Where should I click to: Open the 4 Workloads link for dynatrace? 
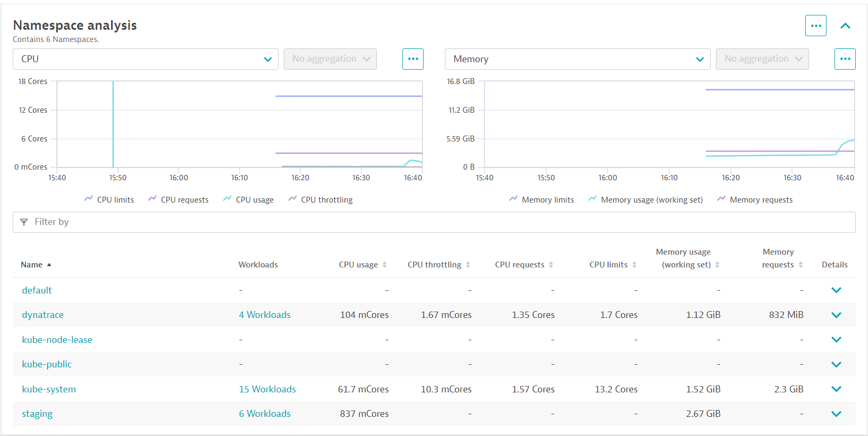click(x=265, y=315)
